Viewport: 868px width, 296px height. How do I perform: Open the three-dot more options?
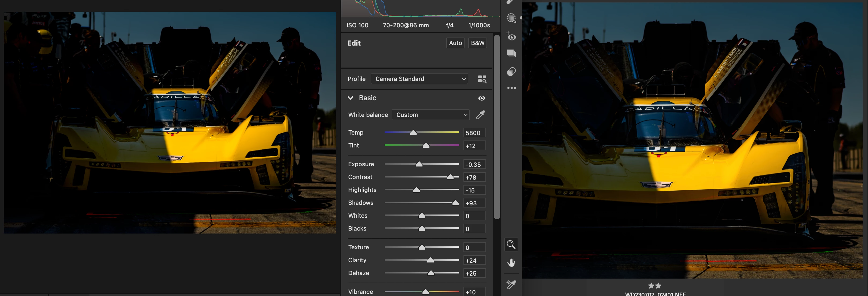point(511,88)
